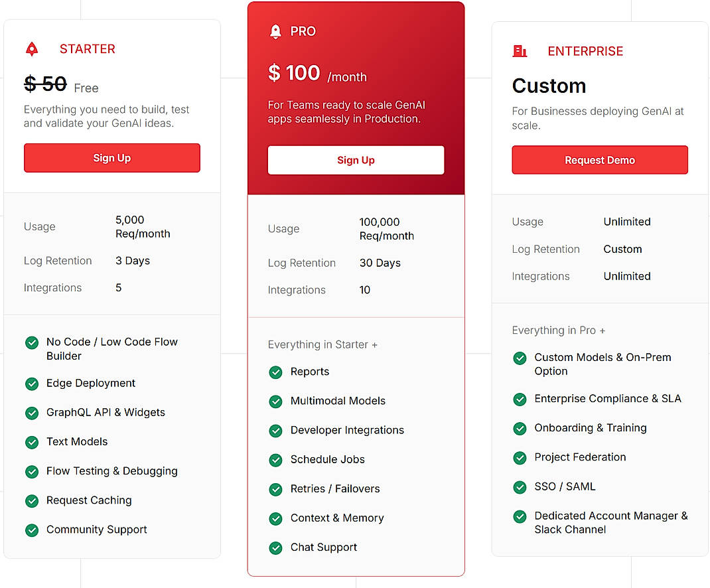Click the $100 /month Pro price
710x588 pixels.
[294, 73]
